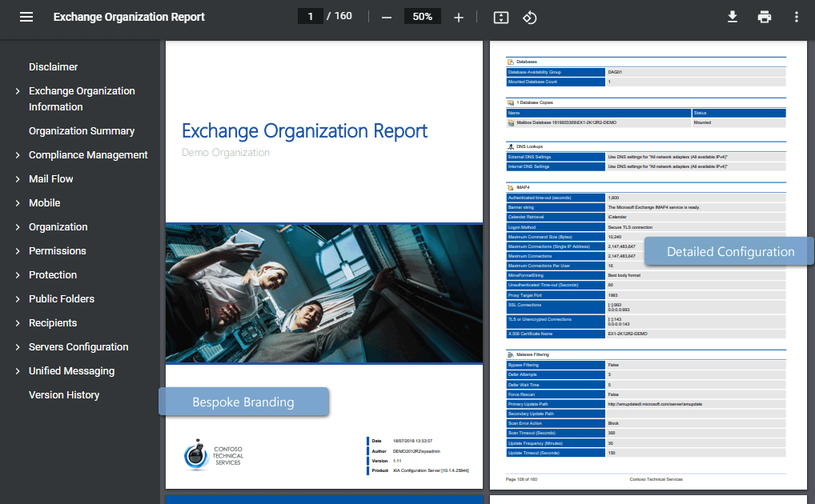This screenshot has width=815, height=504.
Task: Zoom in using the plus icon
Action: coord(458,16)
